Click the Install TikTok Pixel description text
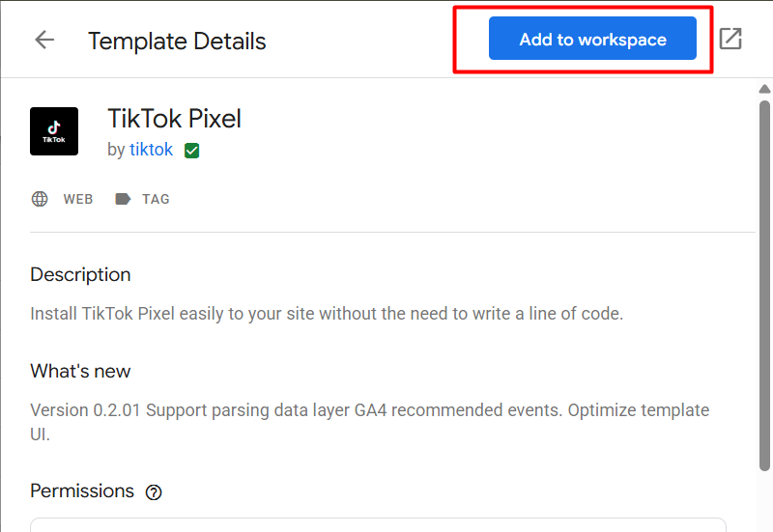The image size is (773, 532). click(x=327, y=314)
